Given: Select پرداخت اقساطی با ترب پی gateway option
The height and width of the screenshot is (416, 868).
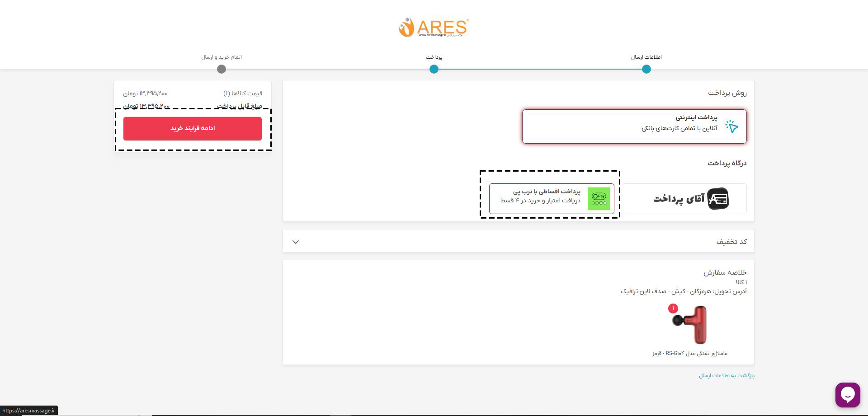Looking at the screenshot, I should pyautogui.click(x=551, y=199).
